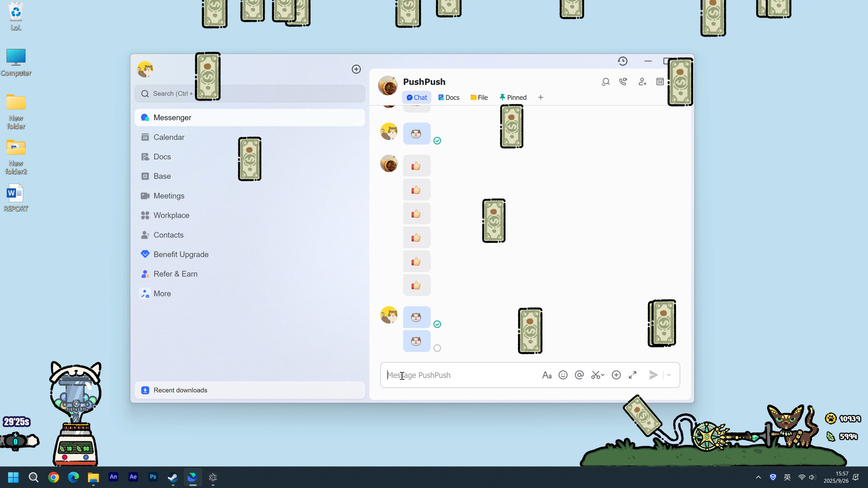Add members to the PushPush group

pyautogui.click(x=642, y=82)
